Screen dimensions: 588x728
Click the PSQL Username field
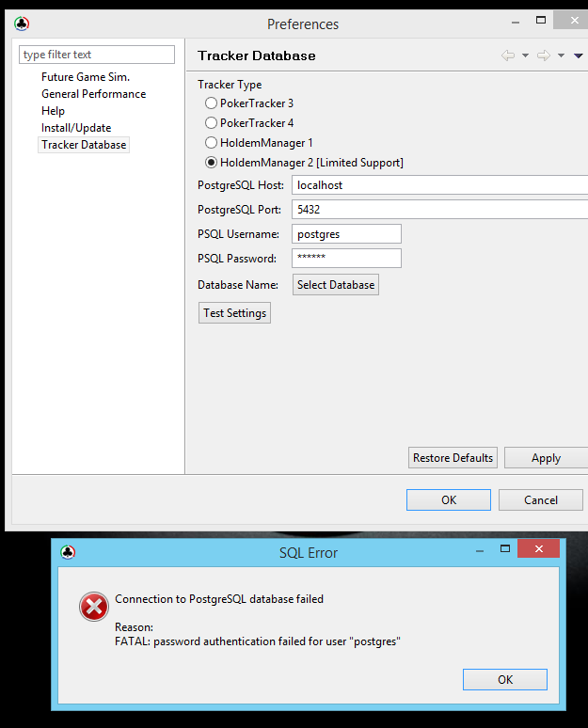point(346,234)
